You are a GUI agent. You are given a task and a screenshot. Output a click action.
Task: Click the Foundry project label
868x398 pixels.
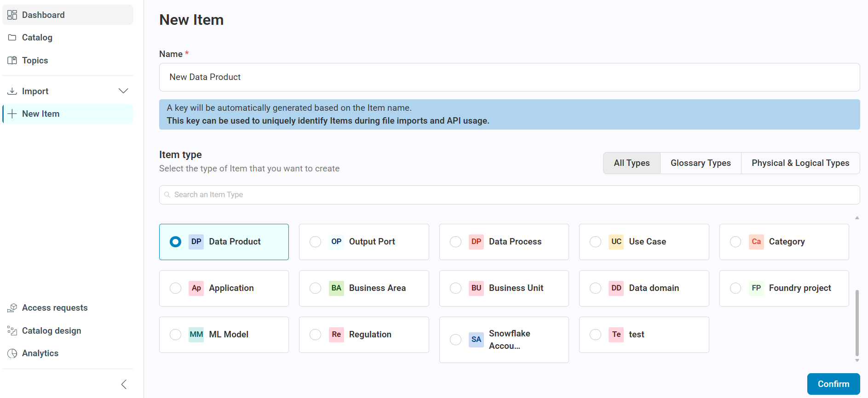point(800,288)
